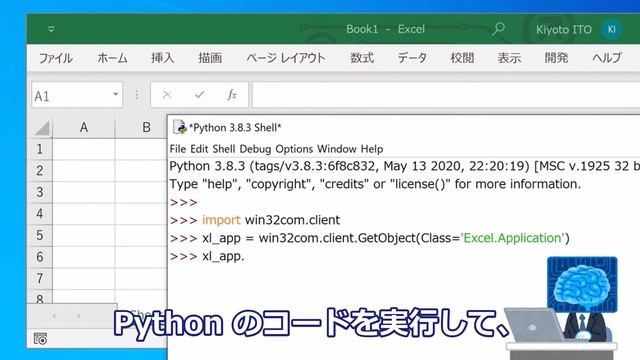
Task: Click next sheet navigation arrow
Action: tap(79, 316)
